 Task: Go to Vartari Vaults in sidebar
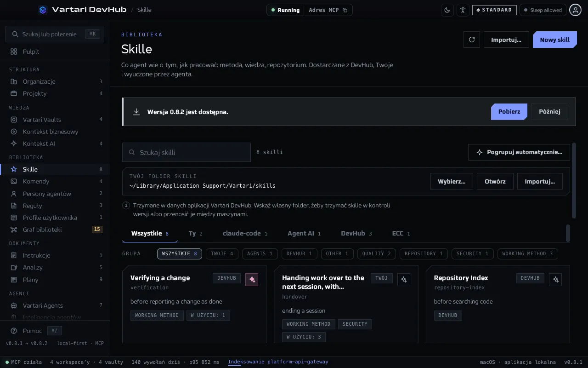coord(55,120)
